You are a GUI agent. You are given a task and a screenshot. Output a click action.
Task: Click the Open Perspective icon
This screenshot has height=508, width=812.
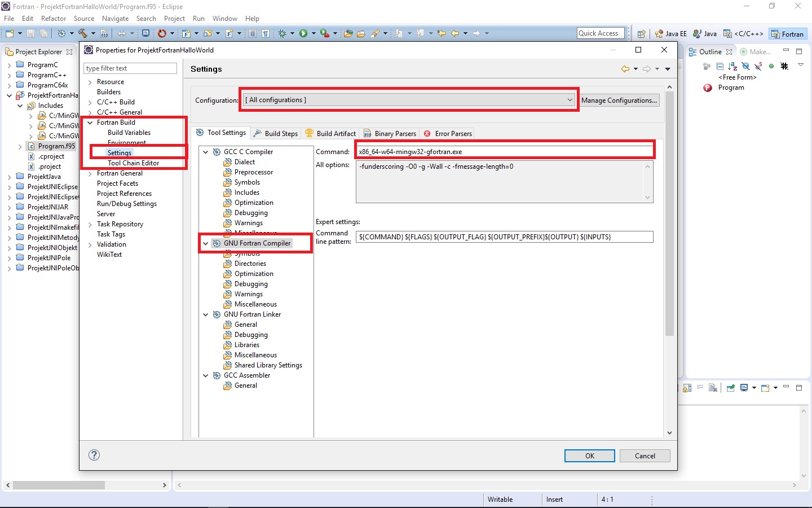pyautogui.click(x=641, y=34)
